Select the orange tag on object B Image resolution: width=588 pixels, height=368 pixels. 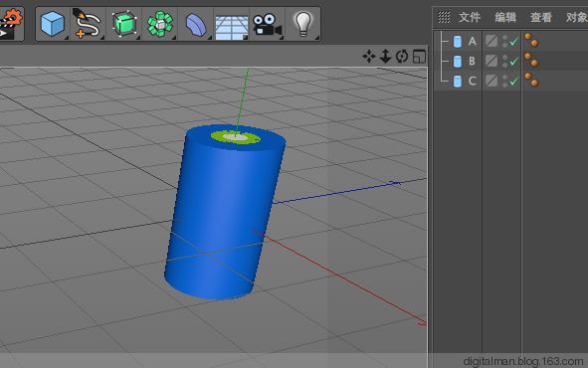(x=531, y=60)
